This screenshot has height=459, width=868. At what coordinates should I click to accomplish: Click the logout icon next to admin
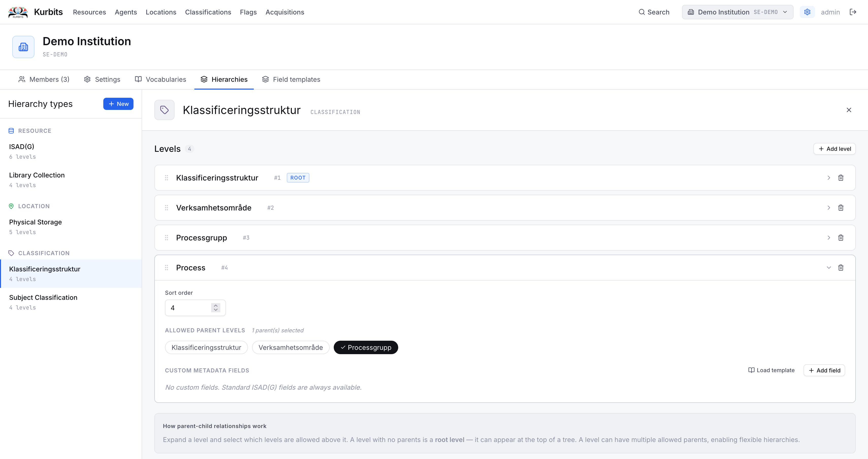[x=853, y=12]
